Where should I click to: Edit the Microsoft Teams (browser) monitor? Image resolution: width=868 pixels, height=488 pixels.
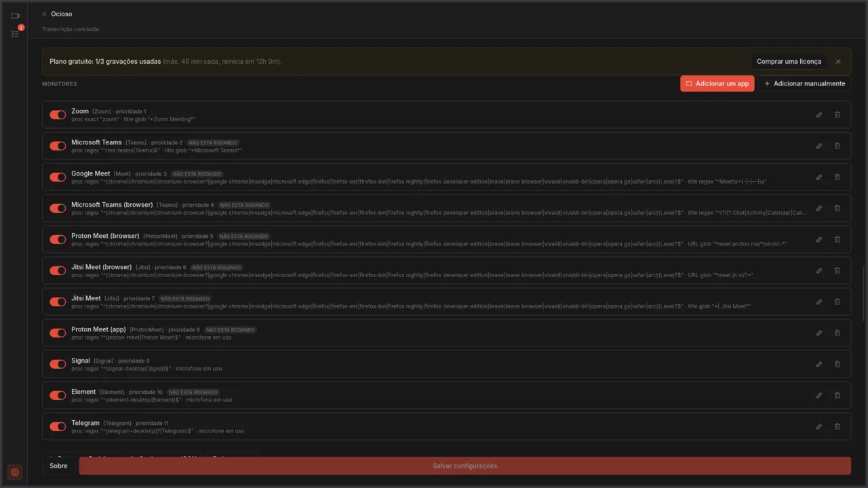pyautogui.click(x=819, y=208)
